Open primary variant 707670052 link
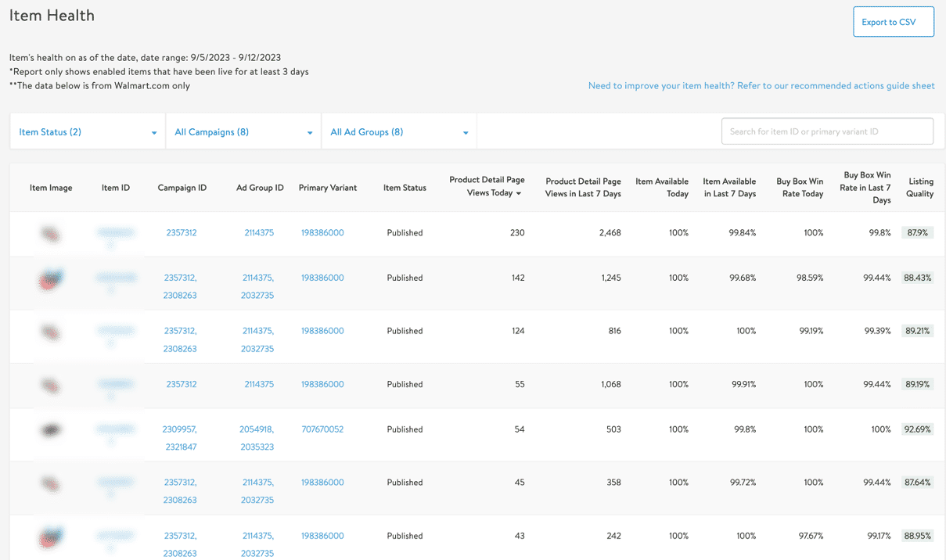The width and height of the screenshot is (946, 560). coord(322,429)
